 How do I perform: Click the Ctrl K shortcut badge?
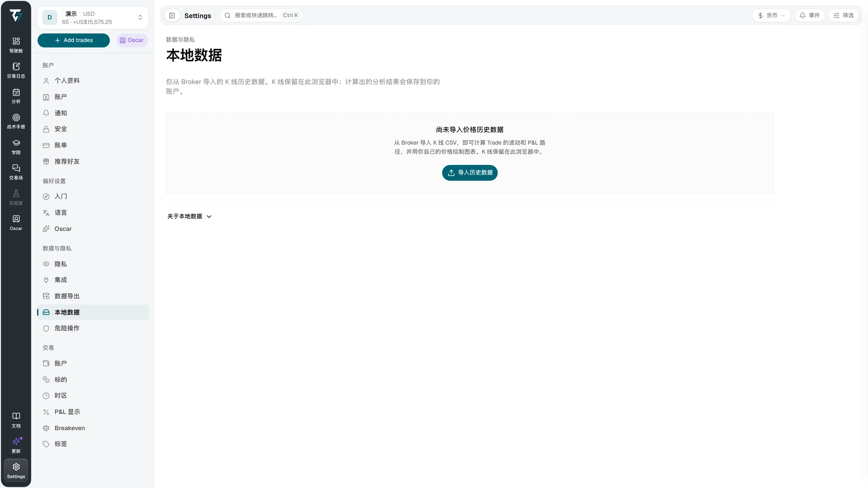[291, 15]
